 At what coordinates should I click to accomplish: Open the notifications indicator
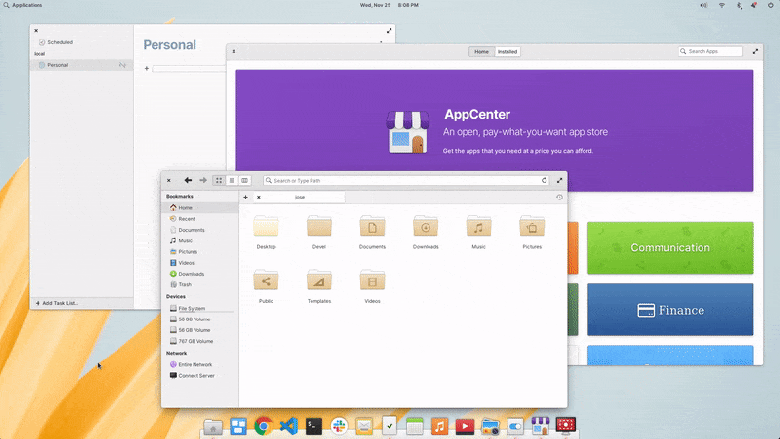754,5
